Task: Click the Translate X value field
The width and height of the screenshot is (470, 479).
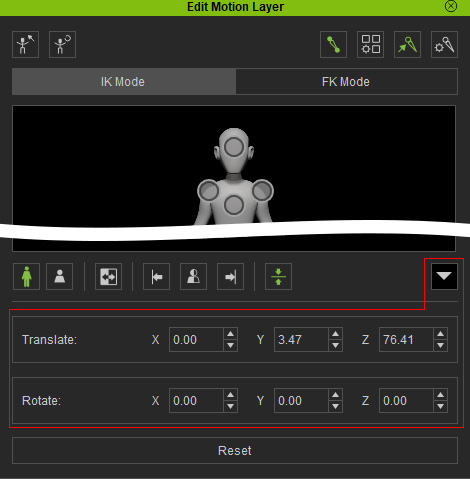Action: [196, 340]
